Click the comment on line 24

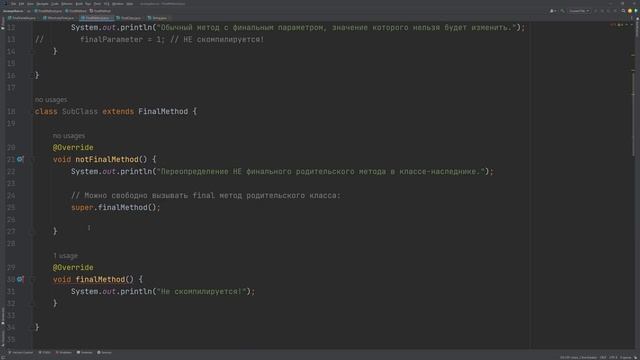click(206, 196)
